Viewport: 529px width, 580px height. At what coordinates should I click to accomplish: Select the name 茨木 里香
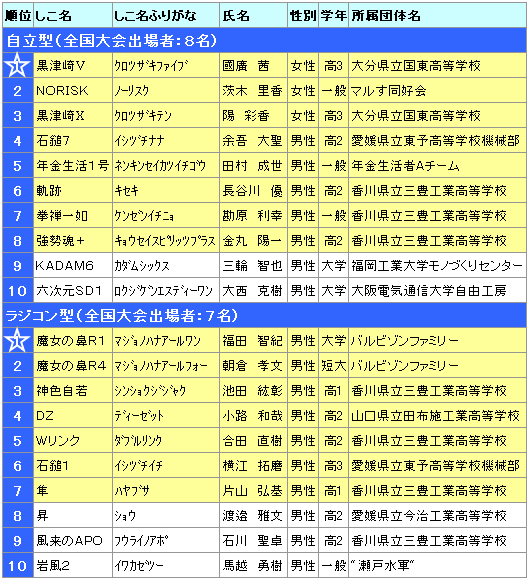tap(252, 91)
